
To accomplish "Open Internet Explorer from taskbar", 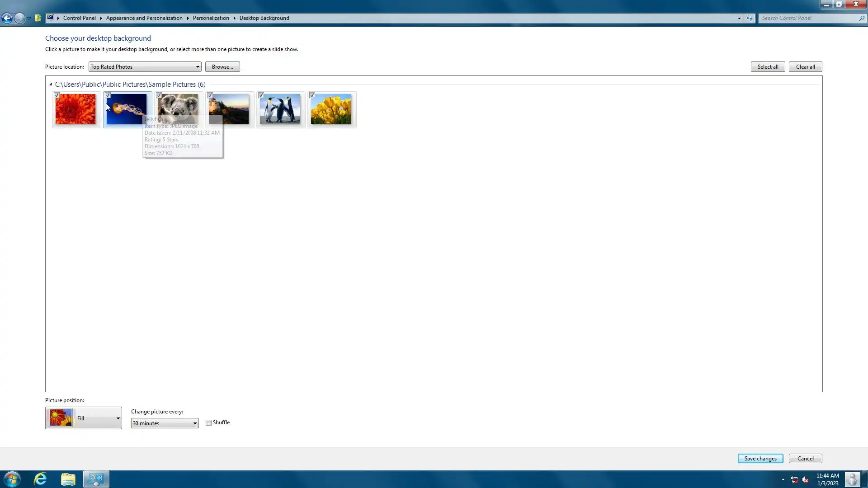I will click(40, 479).
